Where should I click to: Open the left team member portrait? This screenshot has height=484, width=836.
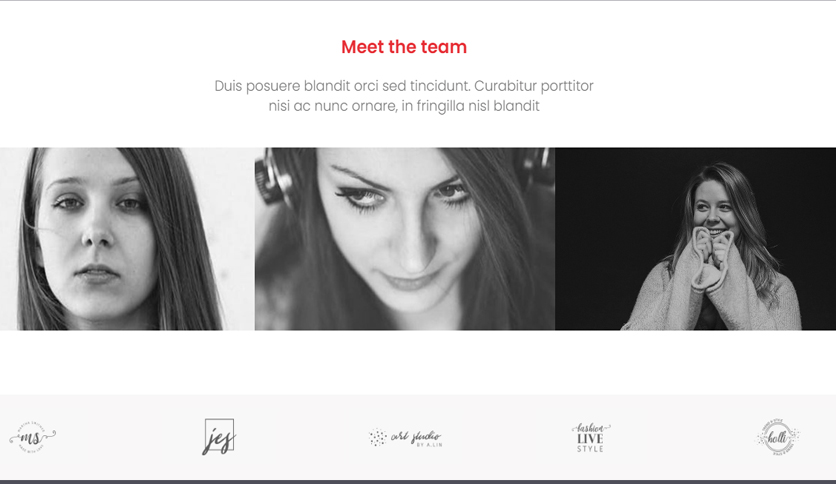click(x=127, y=239)
